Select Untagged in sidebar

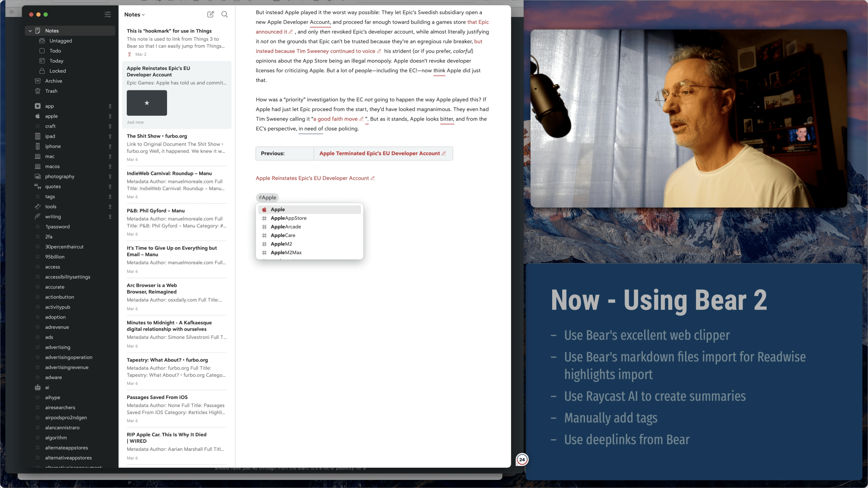point(61,41)
